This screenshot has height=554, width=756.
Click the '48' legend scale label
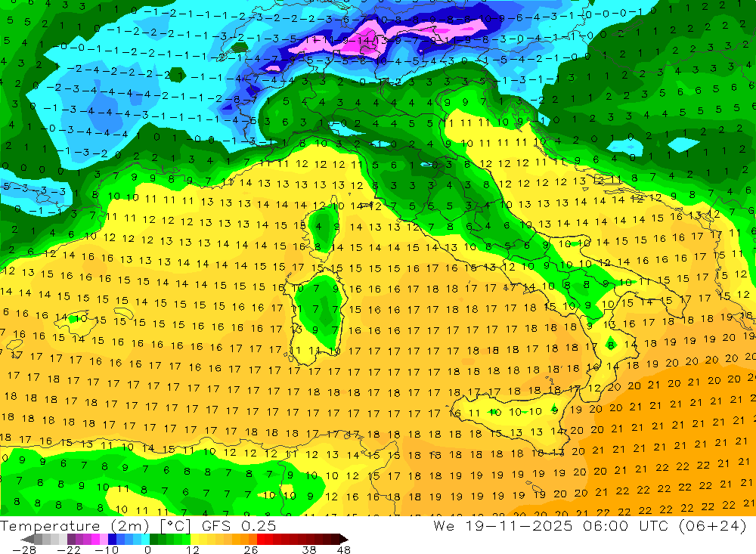344,550
